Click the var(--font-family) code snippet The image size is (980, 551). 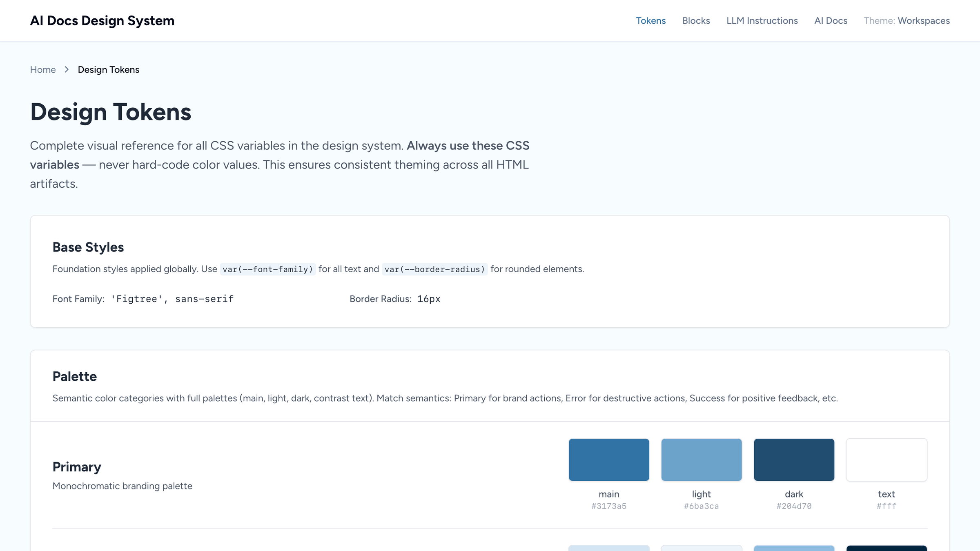[x=268, y=269]
